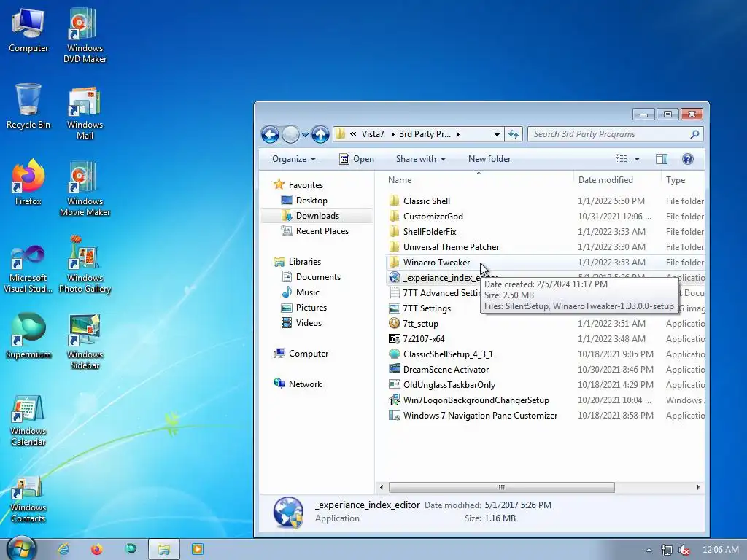This screenshot has height=560, width=747.
Task: Click 3rd Party Pr... path segment
Action: (425, 134)
